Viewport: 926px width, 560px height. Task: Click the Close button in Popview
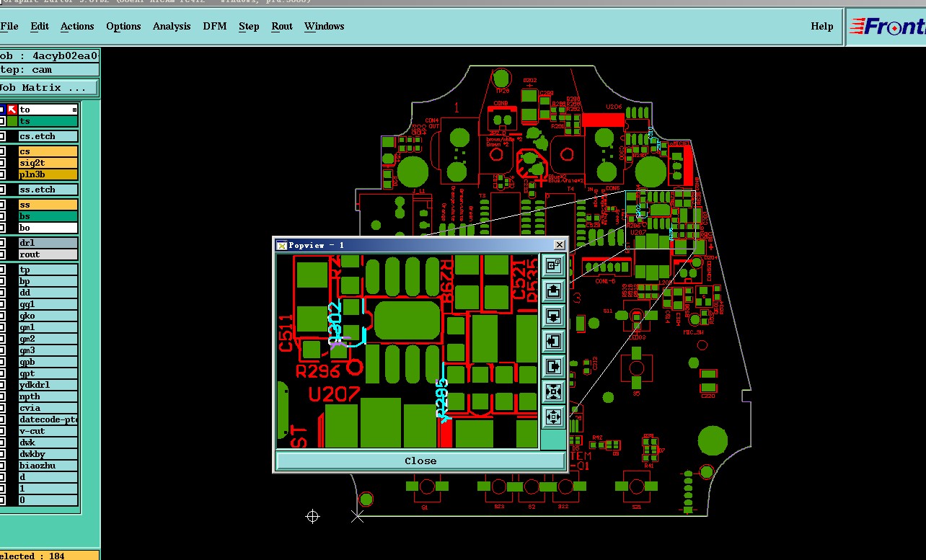tap(420, 461)
